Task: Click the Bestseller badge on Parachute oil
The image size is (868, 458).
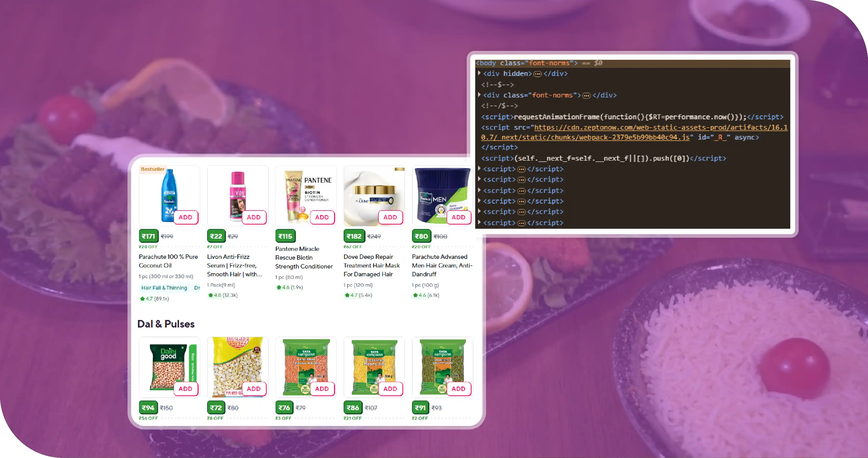Action: (153, 169)
